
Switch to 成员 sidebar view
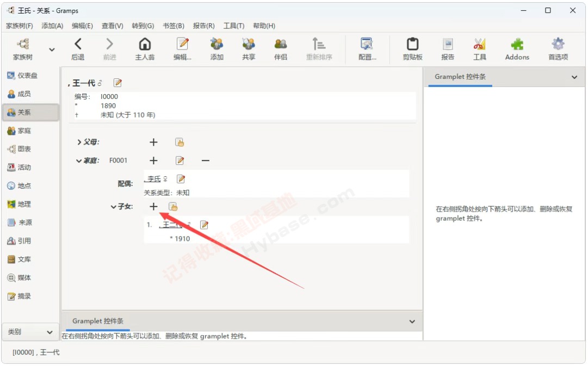pyautogui.click(x=30, y=94)
